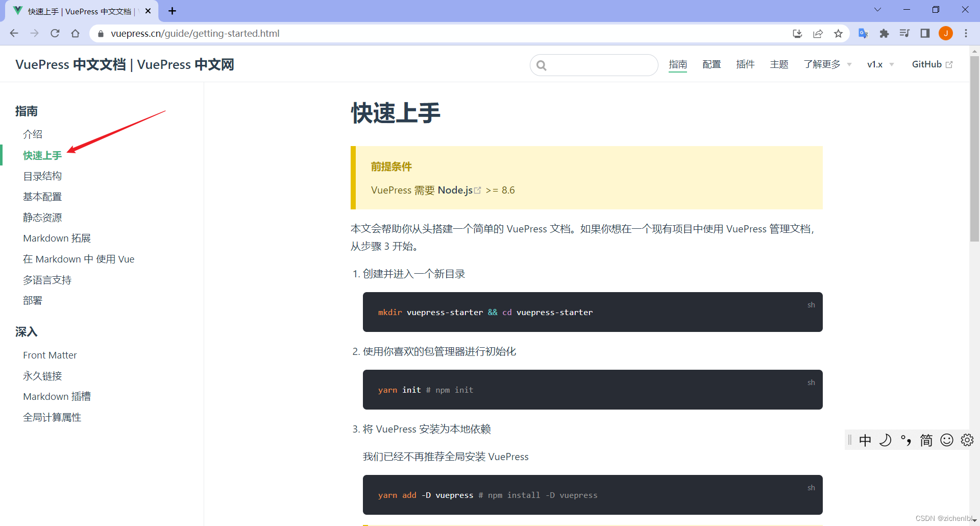Open the profile avatar J

(946, 33)
